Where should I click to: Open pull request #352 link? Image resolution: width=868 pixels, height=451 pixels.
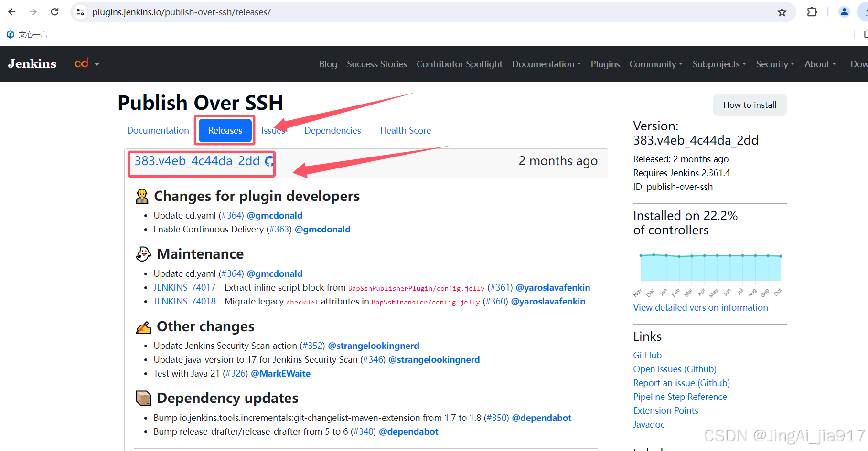pyautogui.click(x=312, y=346)
